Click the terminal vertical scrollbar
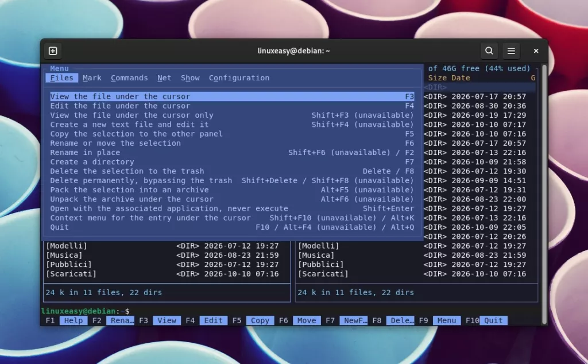 544,194
